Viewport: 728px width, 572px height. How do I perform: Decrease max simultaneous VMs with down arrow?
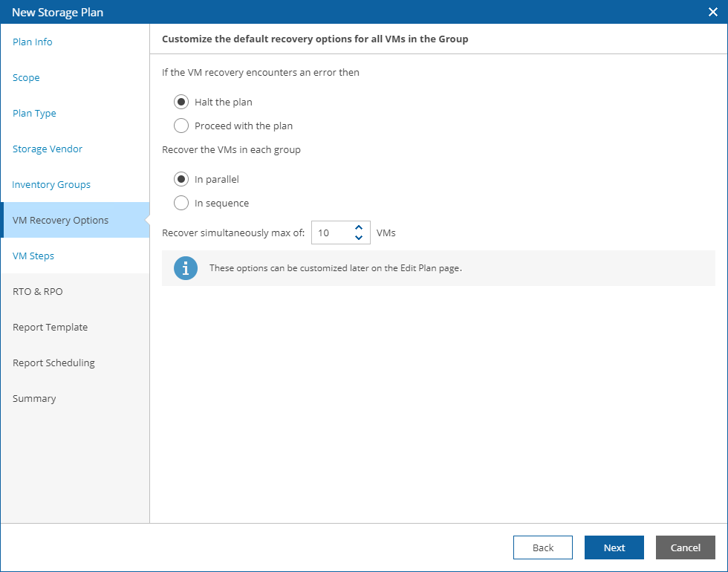click(359, 238)
